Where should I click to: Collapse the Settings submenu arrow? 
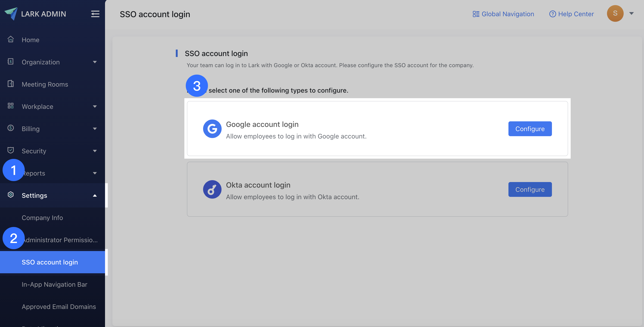95,195
